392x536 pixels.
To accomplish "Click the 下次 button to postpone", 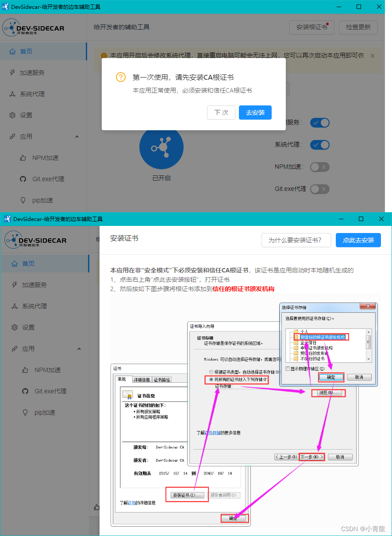I will pos(221,113).
